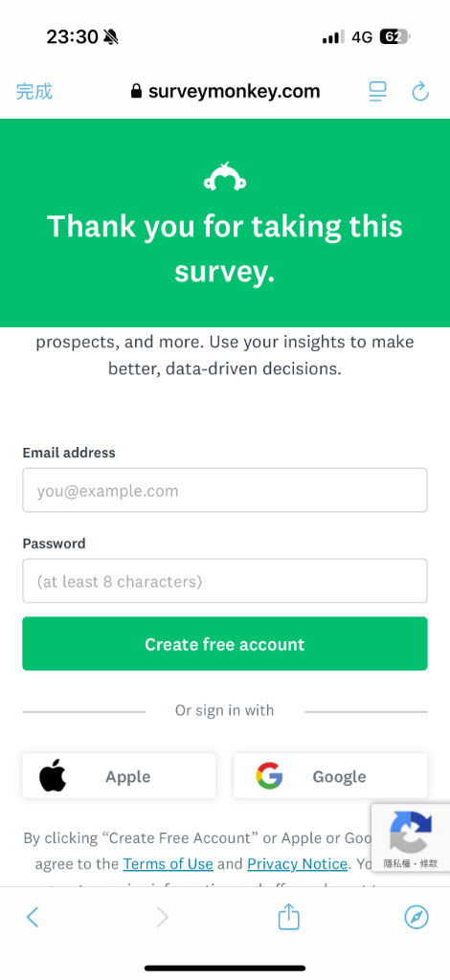450x980 pixels.
Task: Focus the Password input field
Action: [x=225, y=581]
